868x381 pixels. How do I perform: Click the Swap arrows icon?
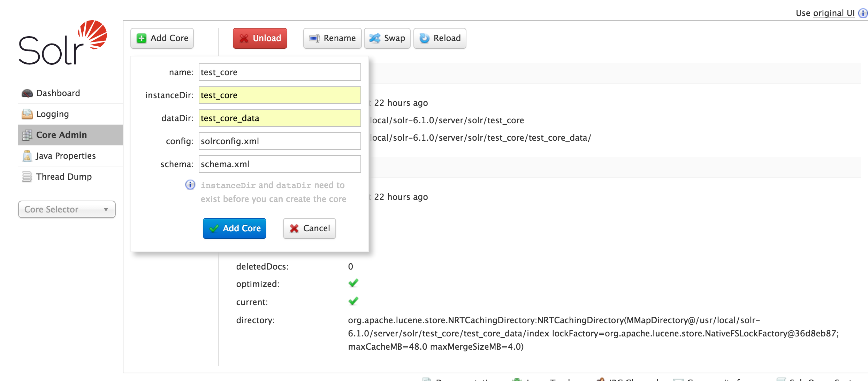pos(375,38)
